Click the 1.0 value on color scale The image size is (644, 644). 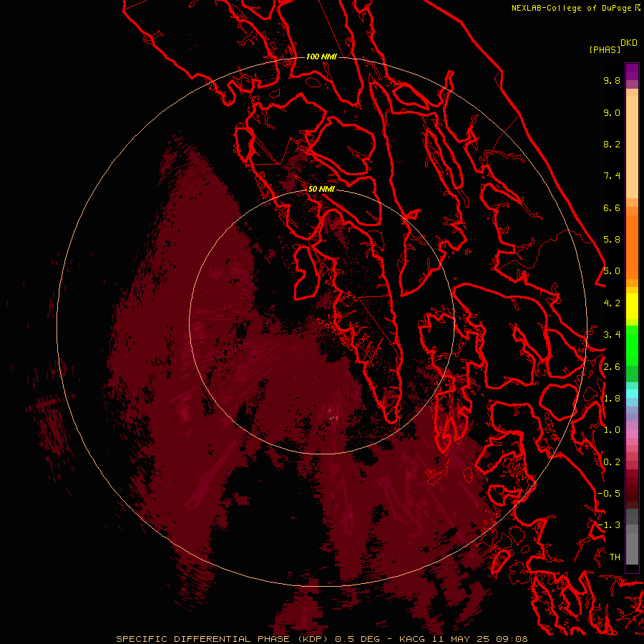click(x=612, y=430)
